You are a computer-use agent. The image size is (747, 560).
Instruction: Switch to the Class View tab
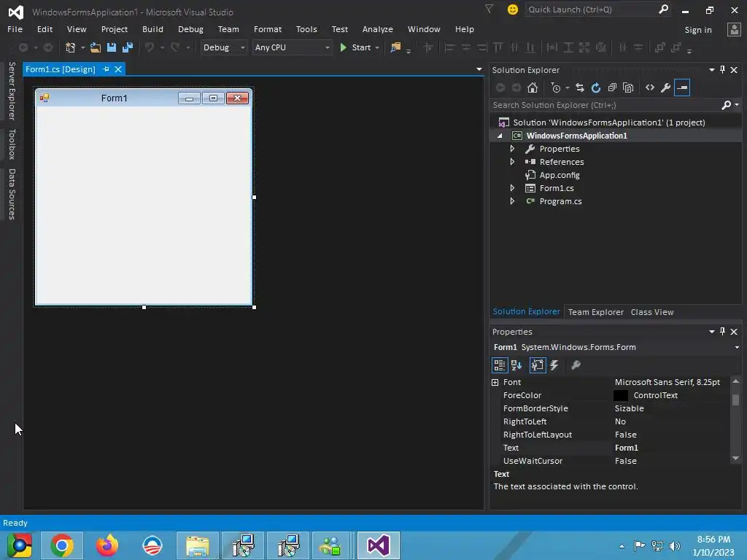(651, 312)
